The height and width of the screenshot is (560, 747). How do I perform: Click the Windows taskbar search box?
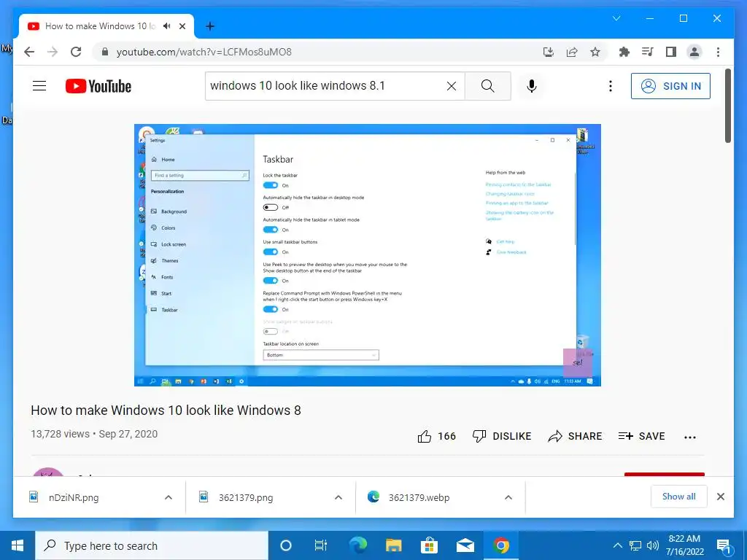coord(152,545)
